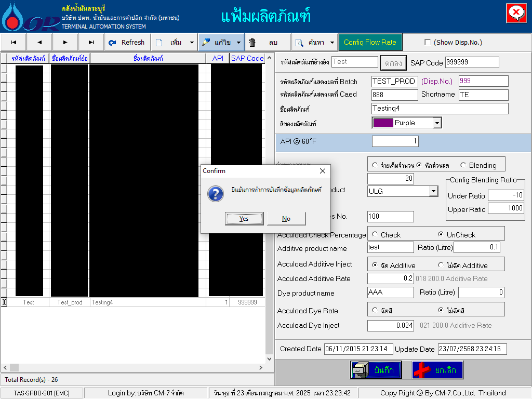Click No in the Confirm dialog

click(x=286, y=219)
